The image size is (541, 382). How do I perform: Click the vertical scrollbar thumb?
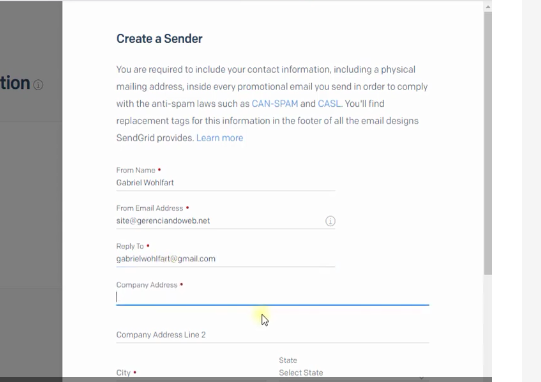[x=488, y=143]
